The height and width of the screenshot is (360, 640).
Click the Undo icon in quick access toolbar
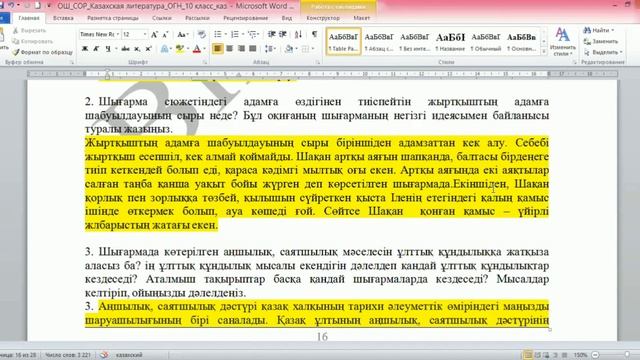point(11,5)
